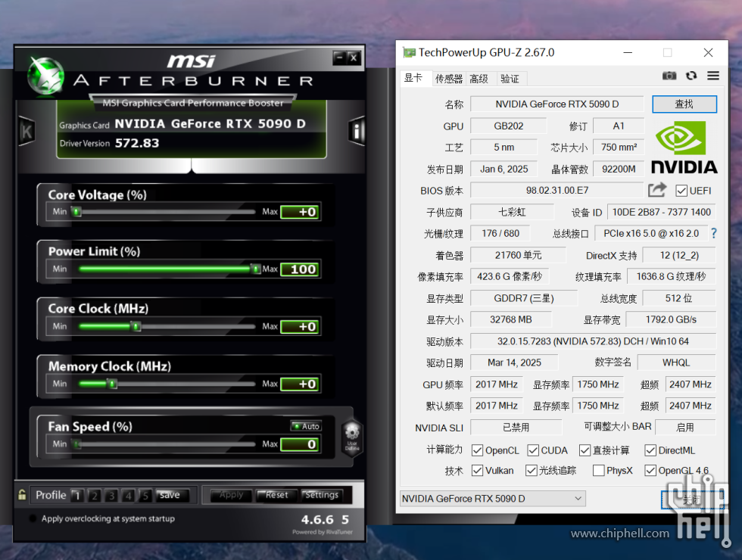This screenshot has width=742, height=560.
Task: Toggle the PhysX checkbox
Action: [599, 471]
